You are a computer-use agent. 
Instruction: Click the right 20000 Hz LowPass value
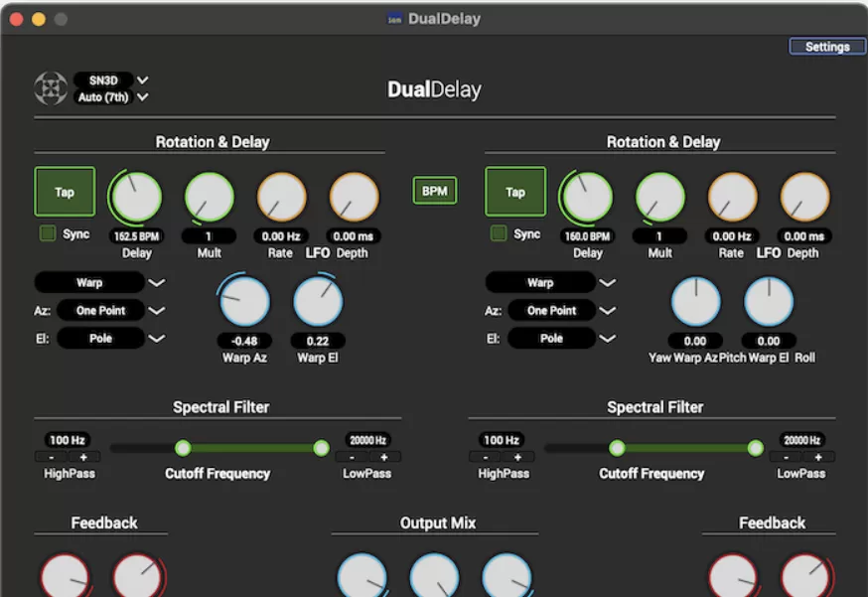point(801,440)
